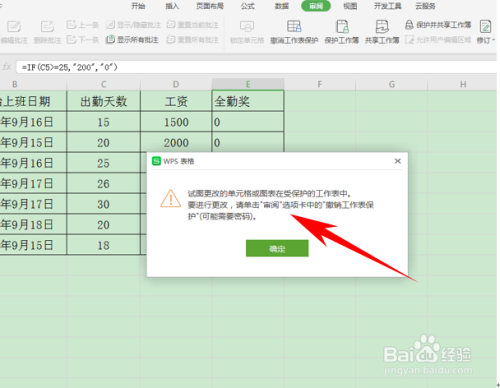Click the 上班日期 header cell
The width and height of the screenshot is (500, 388).
pyautogui.click(x=33, y=101)
